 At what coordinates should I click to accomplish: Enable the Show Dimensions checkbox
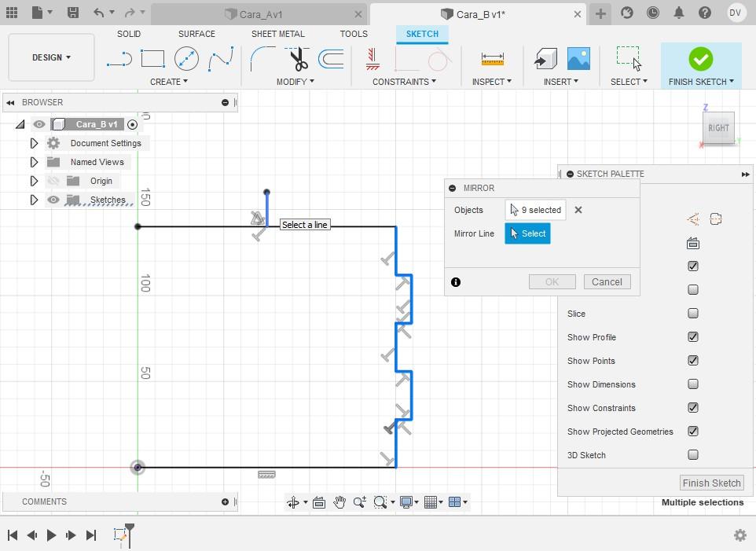(693, 384)
